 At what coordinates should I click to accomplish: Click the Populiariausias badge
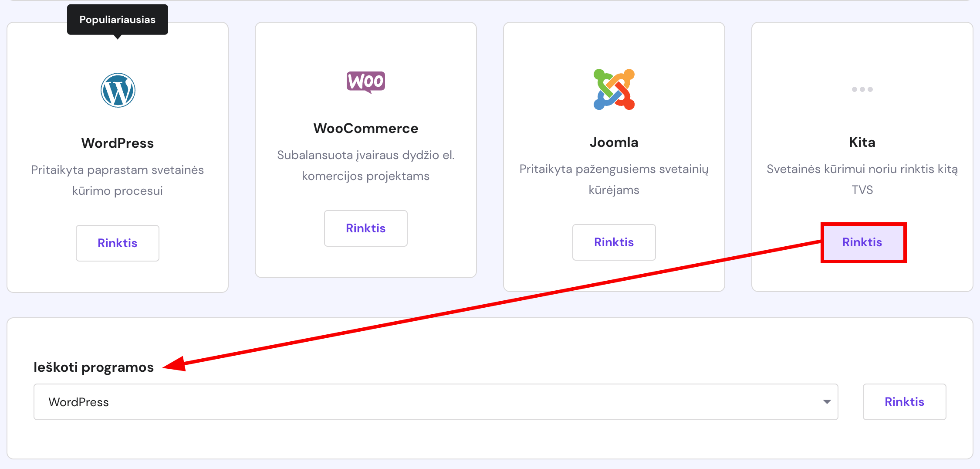click(118, 20)
